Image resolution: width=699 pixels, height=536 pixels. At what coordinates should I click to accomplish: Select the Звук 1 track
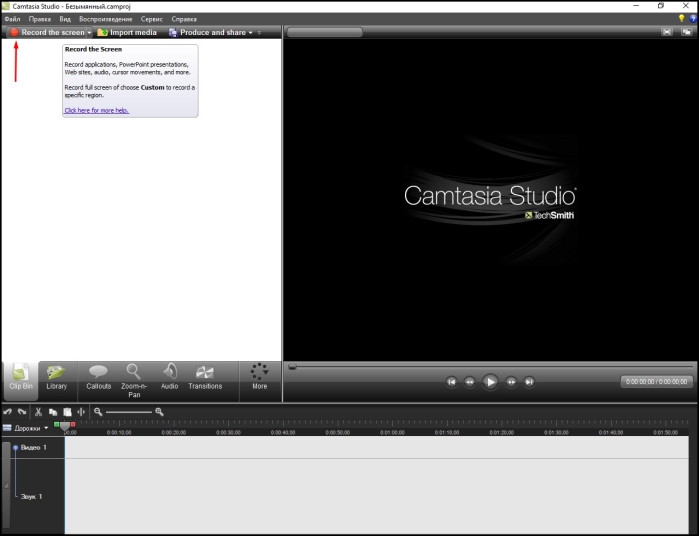pos(31,496)
